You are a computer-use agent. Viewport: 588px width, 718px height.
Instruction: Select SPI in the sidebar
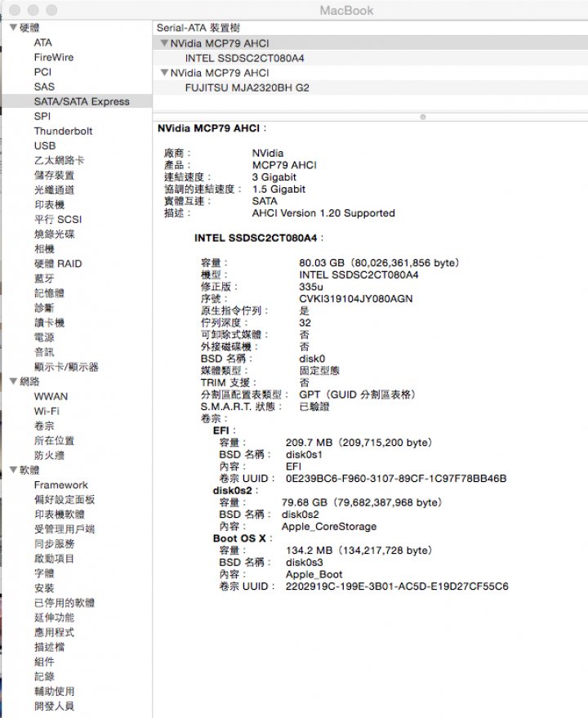[x=42, y=116]
